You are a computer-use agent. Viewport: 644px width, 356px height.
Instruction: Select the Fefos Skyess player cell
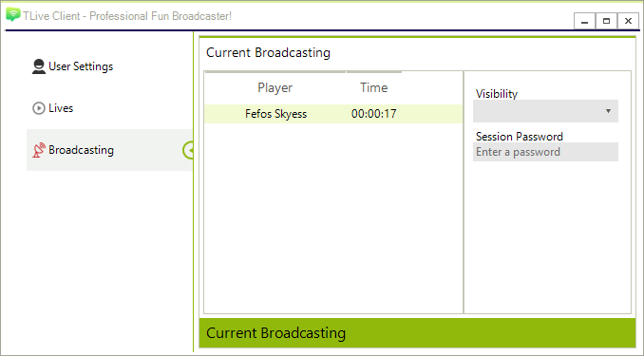pyautogui.click(x=276, y=114)
